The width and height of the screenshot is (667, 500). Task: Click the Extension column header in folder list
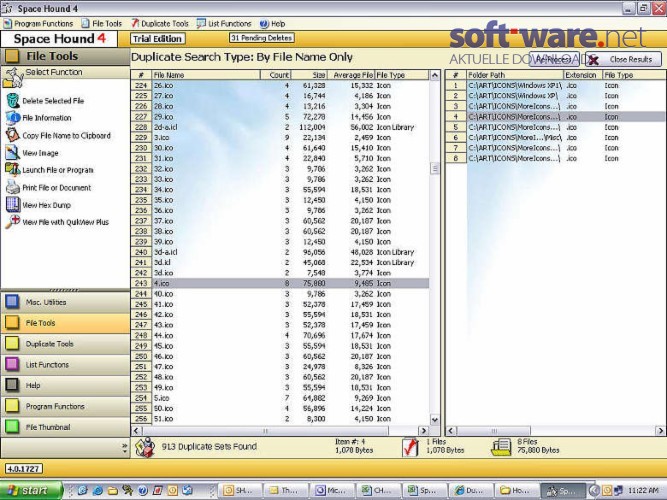[x=583, y=75]
